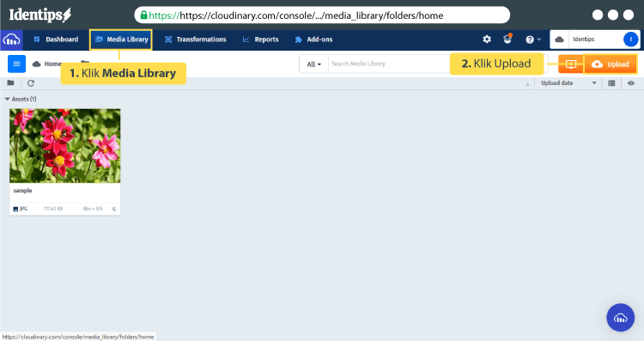Screen dimensions: 644x341
Task: Click the orange Upload button
Action: point(611,64)
